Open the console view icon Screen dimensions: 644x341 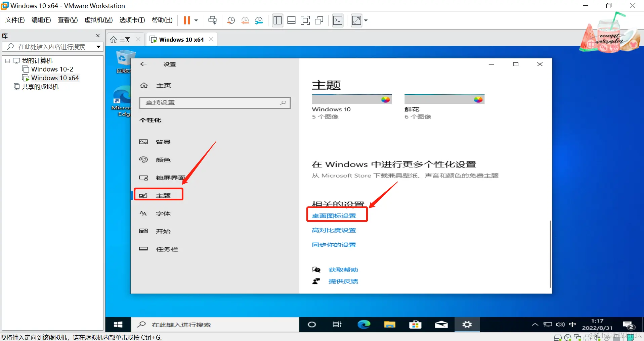338,20
